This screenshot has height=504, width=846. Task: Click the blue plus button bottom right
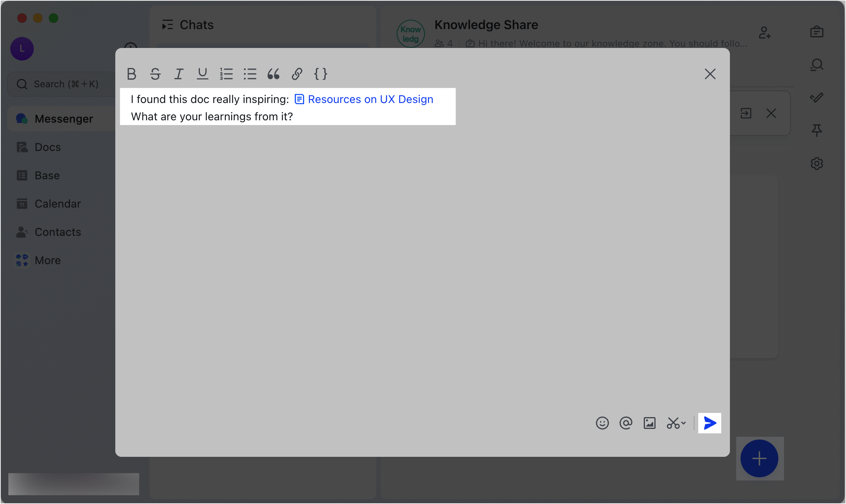[x=759, y=458]
